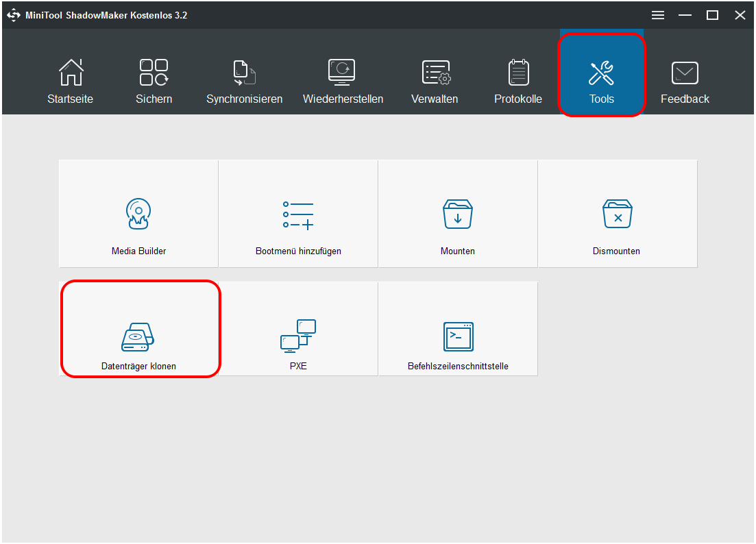Open the Synchronisieren tab
The image size is (756, 544).
point(244,81)
